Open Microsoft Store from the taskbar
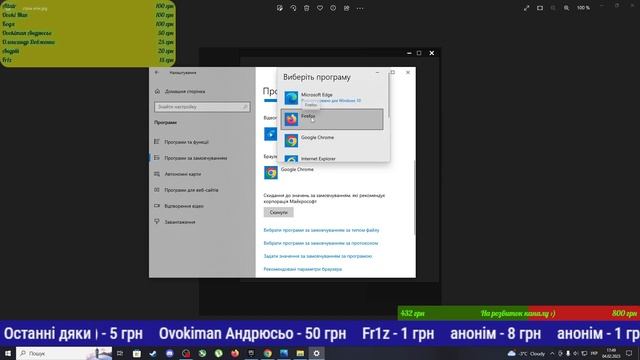 (x=137, y=353)
